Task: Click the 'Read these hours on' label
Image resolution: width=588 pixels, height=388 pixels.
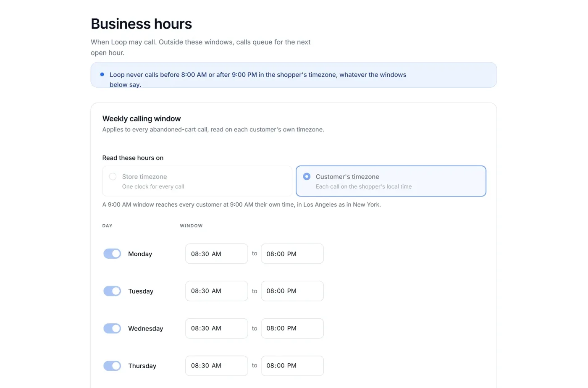Action: (x=133, y=158)
